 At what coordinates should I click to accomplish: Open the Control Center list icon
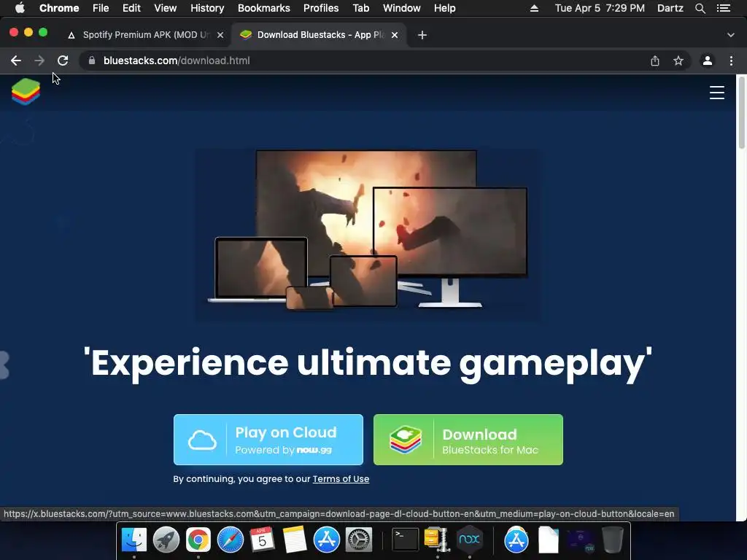[x=724, y=8]
